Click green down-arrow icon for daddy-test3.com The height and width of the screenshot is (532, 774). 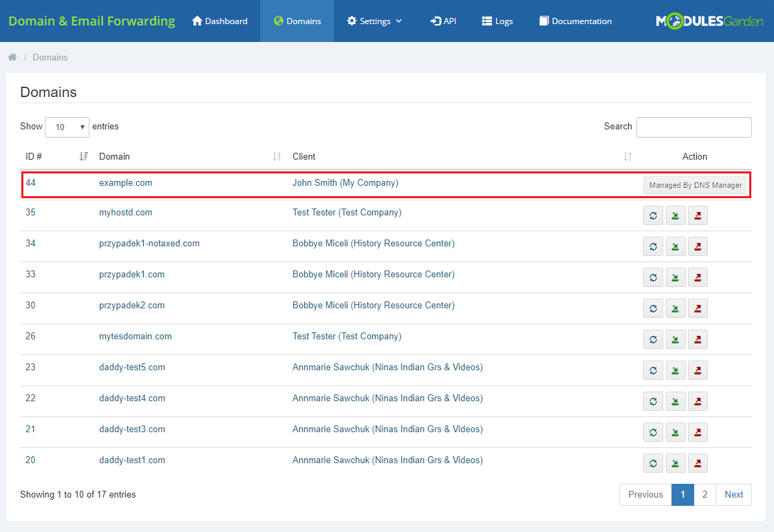click(676, 432)
